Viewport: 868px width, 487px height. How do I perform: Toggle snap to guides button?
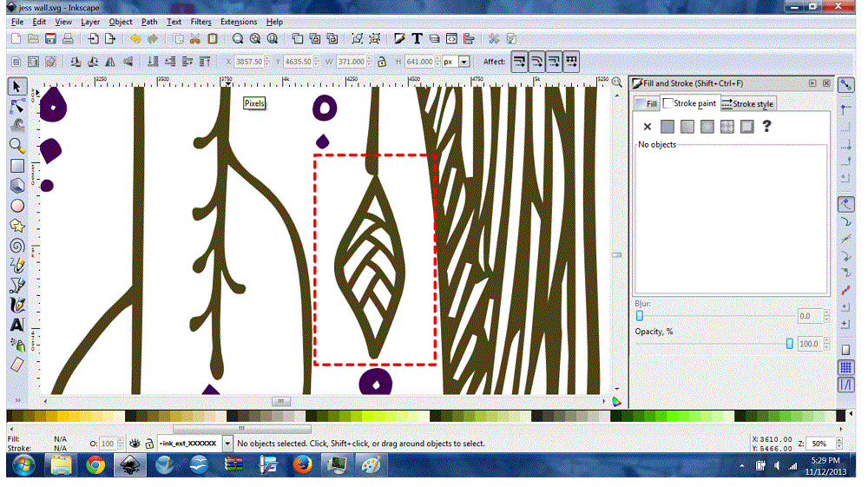[845, 385]
